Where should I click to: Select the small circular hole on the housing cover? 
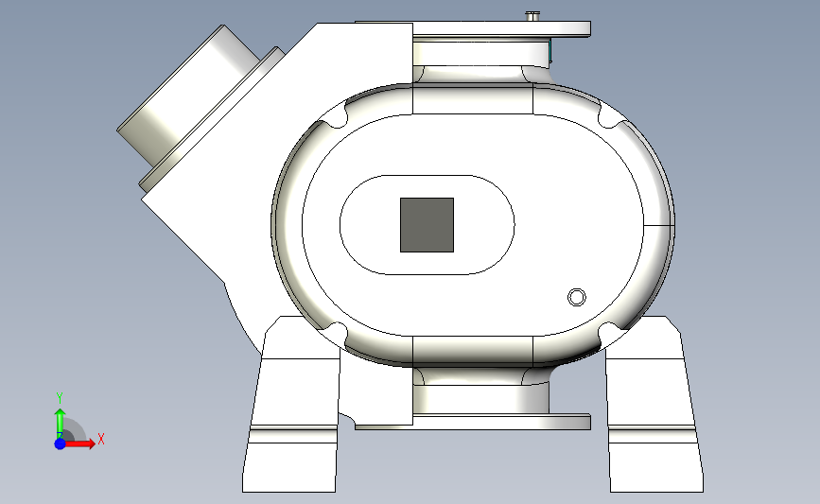point(577,298)
